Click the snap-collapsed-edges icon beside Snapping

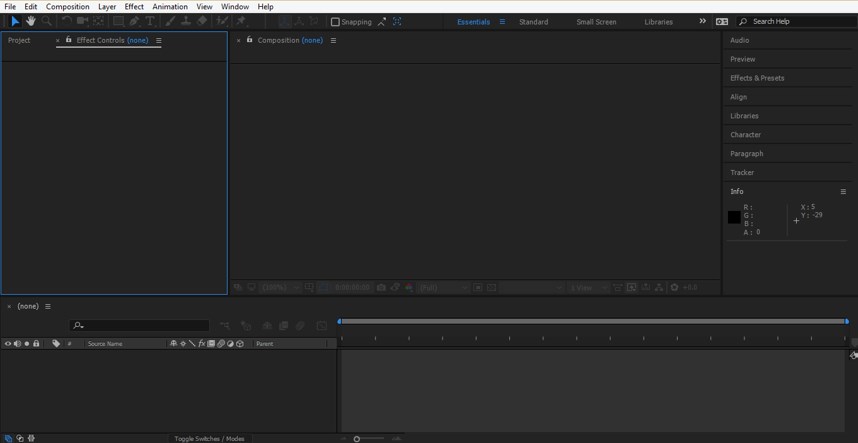[x=382, y=22]
